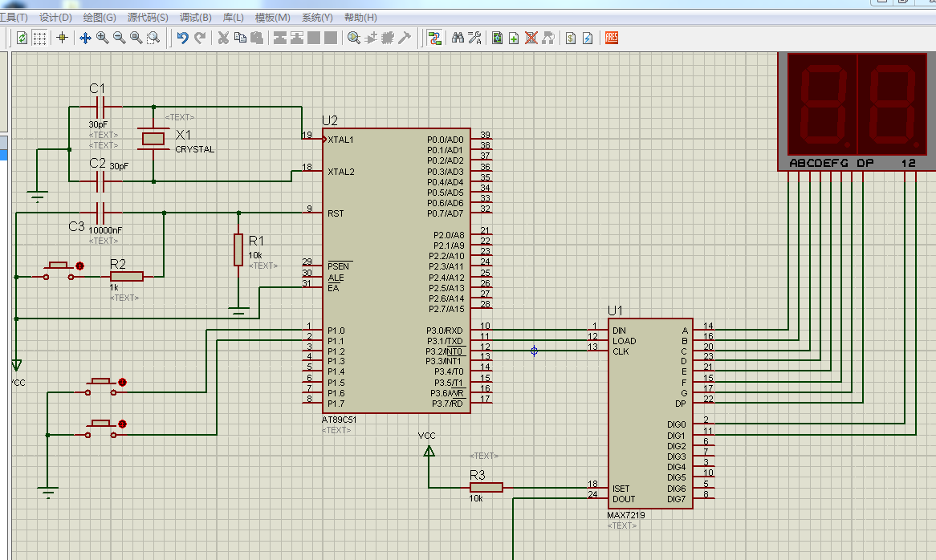The height and width of the screenshot is (560, 936).
Task: Toggle the false origin crosshair
Action: [62, 39]
